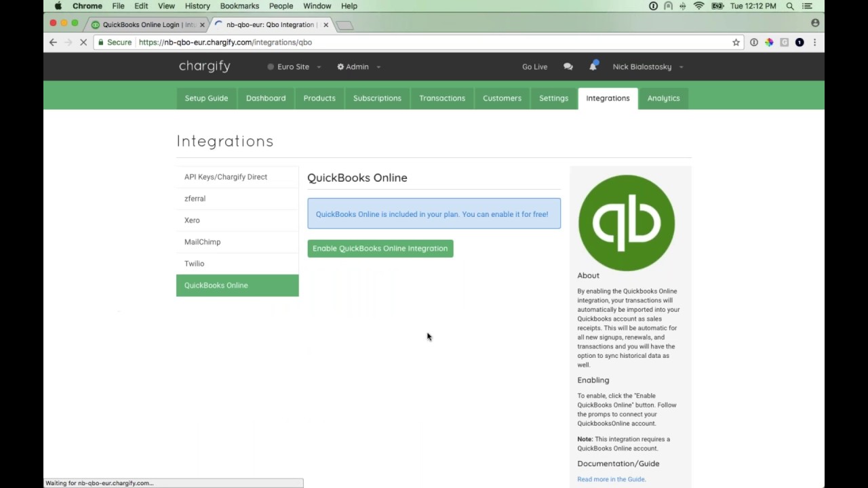The width and height of the screenshot is (868, 488).
Task: Open Spotlight search in the menu bar
Action: pos(790,6)
